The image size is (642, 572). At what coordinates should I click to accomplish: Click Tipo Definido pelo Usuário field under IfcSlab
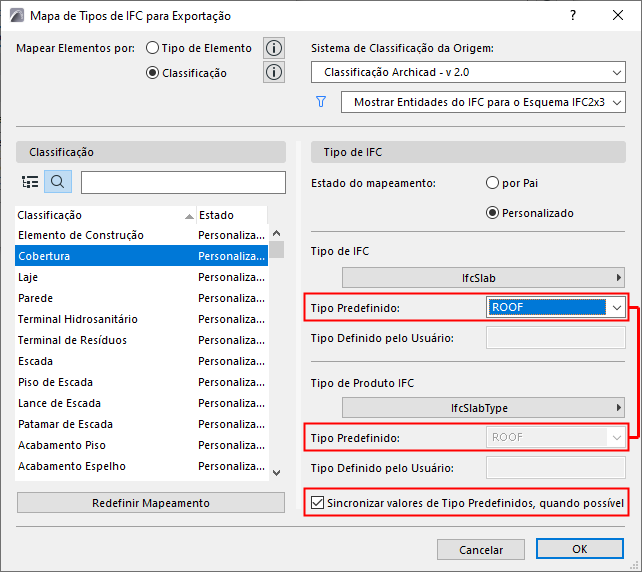556,338
